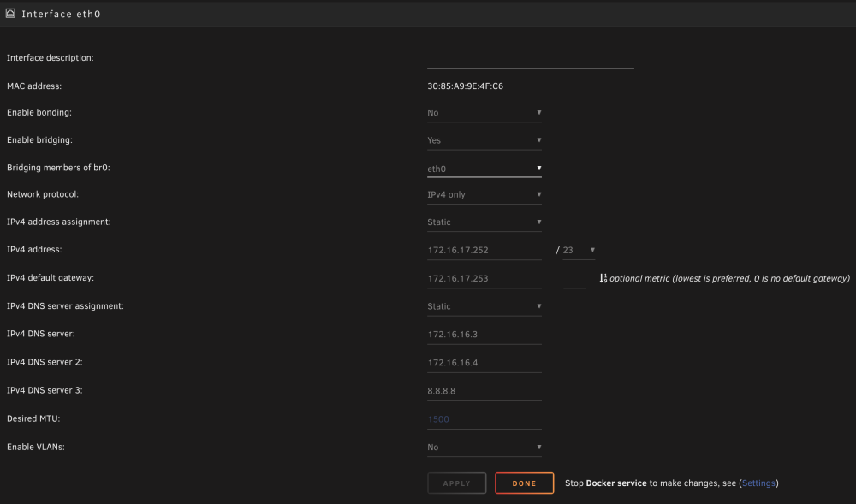
Task: Click the metric sort icon beside gateway
Action: pos(603,278)
